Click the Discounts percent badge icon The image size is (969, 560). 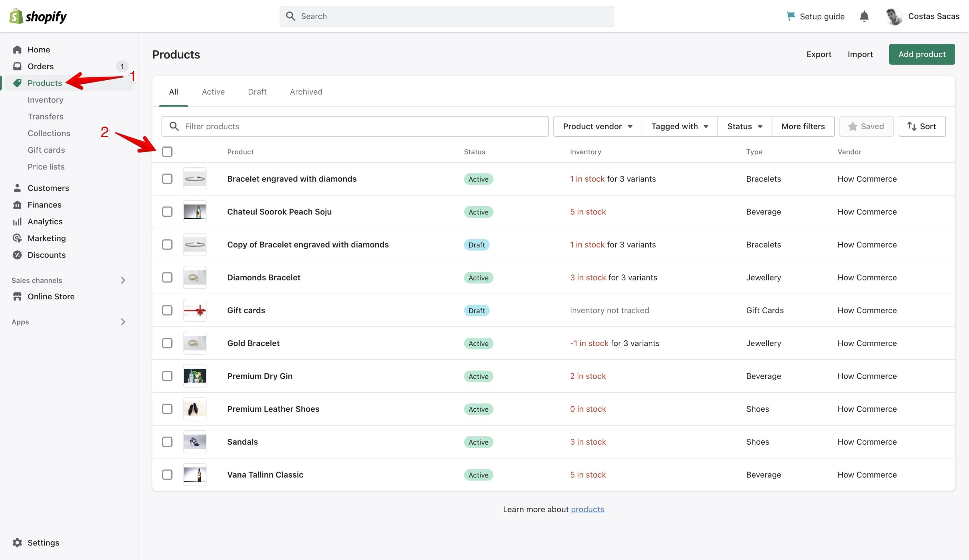coord(17,255)
